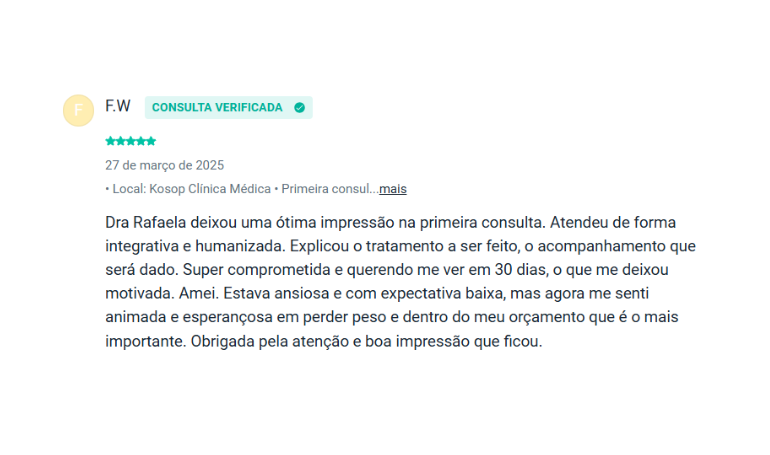
Task: Click the sentence 'Obrigada pela atenção'
Action: 270,341
